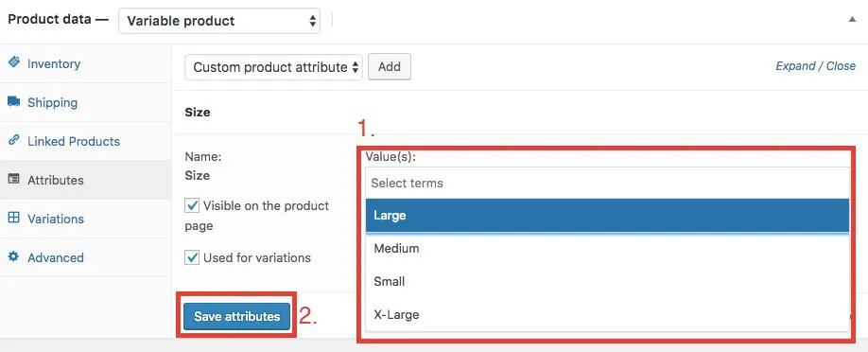Select Medium from the terms list
The height and width of the screenshot is (352, 868).
tap(607, 248)
